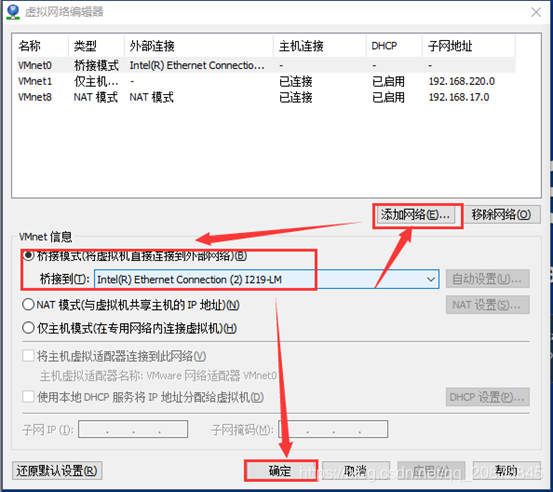Click the 移除网络 button

[501, 214]
